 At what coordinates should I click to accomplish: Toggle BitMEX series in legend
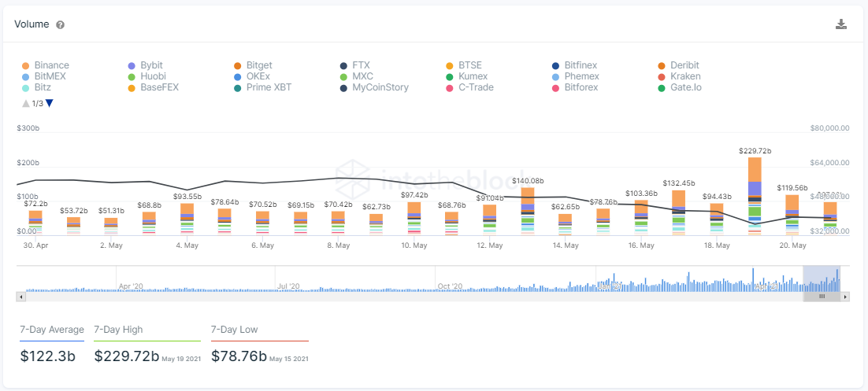pyautogui.click(x=46, y=76)
